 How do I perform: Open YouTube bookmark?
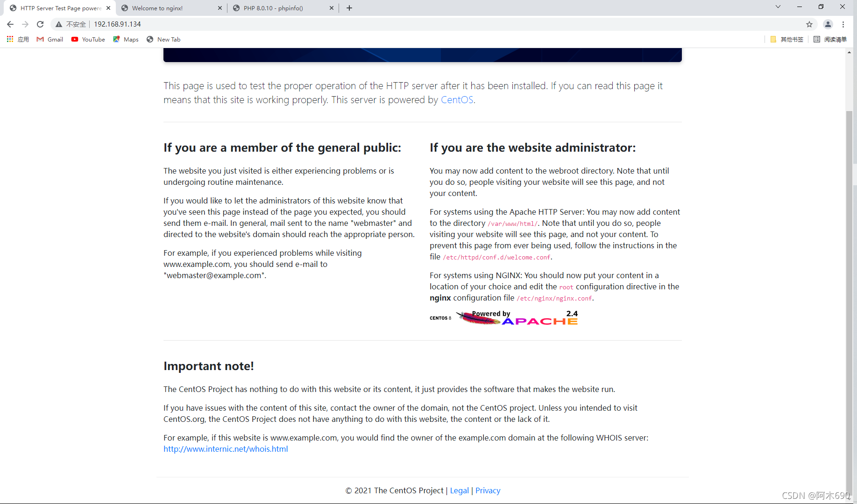(88, 39)
